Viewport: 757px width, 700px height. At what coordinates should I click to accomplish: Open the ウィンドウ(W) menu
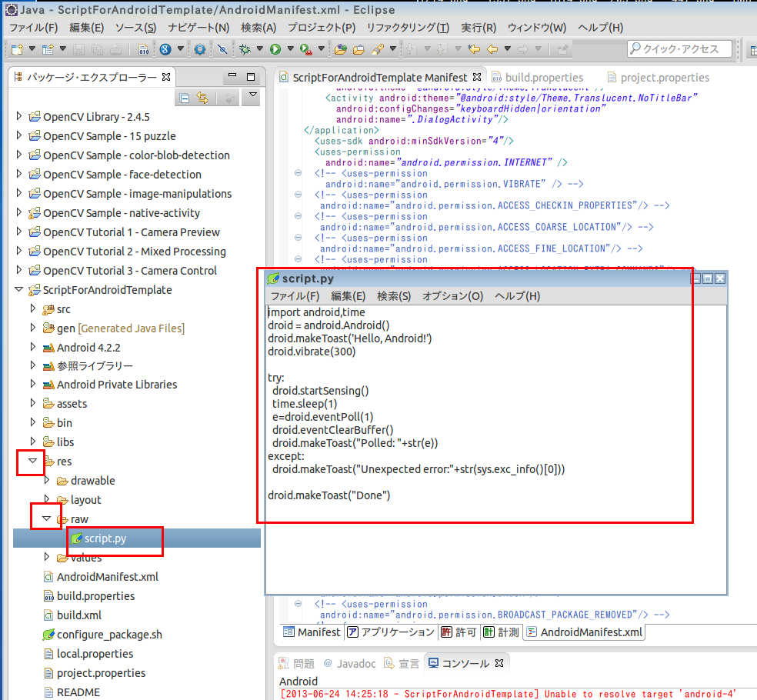(537, 28)
